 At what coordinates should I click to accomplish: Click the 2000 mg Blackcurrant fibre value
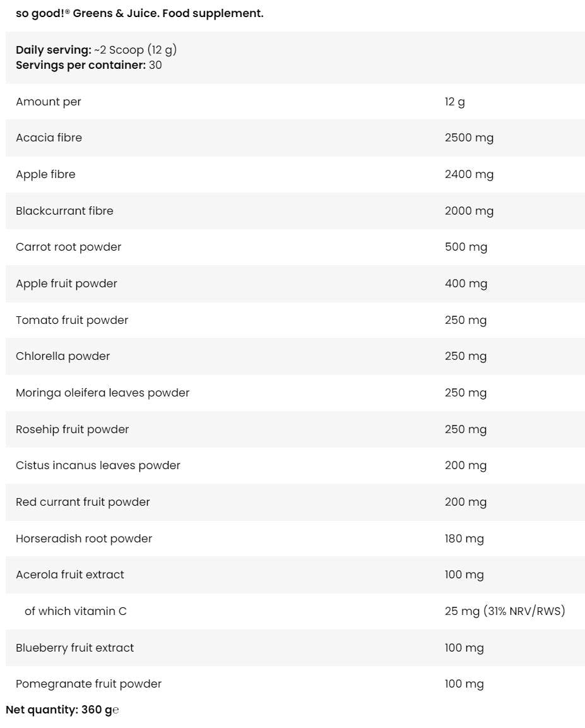pyautogui.click(x=469, y=211)
